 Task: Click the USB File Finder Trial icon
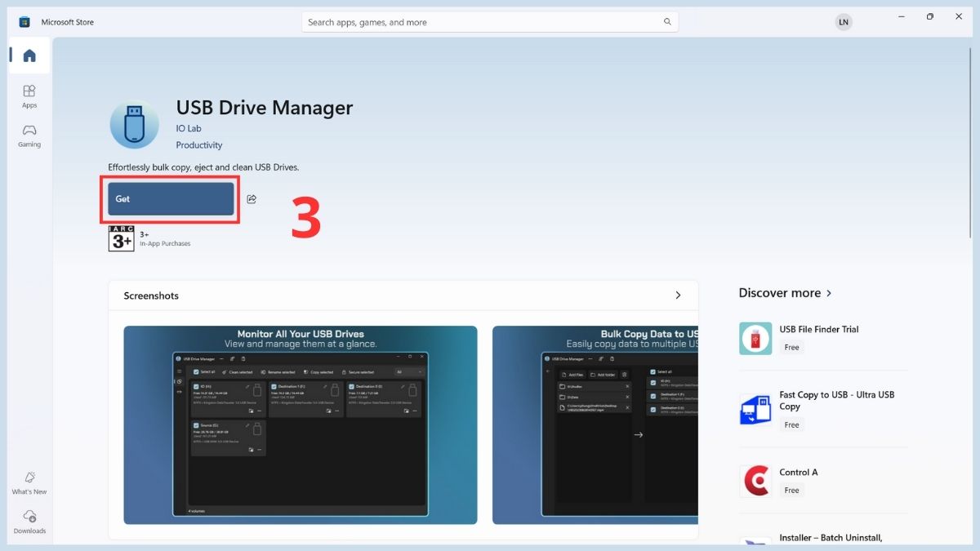755,338
